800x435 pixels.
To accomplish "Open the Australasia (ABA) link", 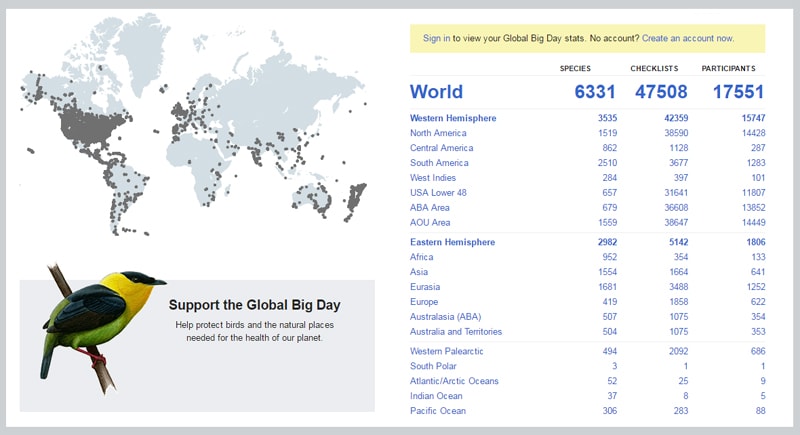I will [446, 317].
